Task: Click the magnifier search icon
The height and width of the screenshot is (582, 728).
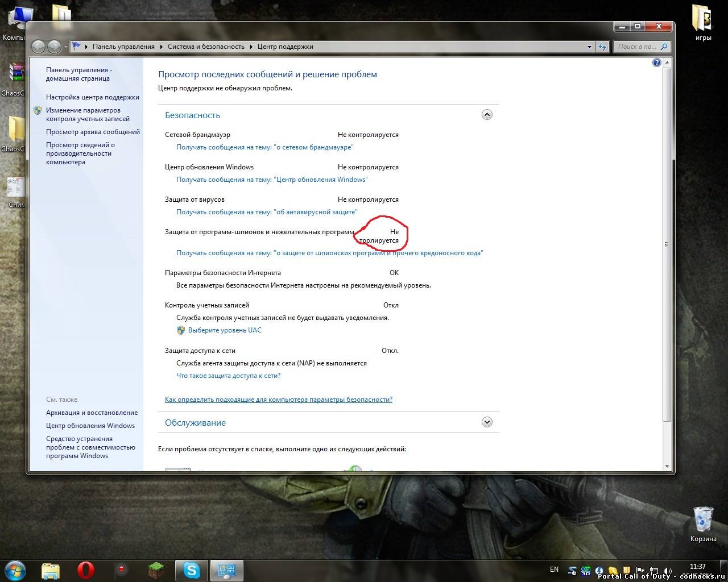Action: tap(664, 47)
